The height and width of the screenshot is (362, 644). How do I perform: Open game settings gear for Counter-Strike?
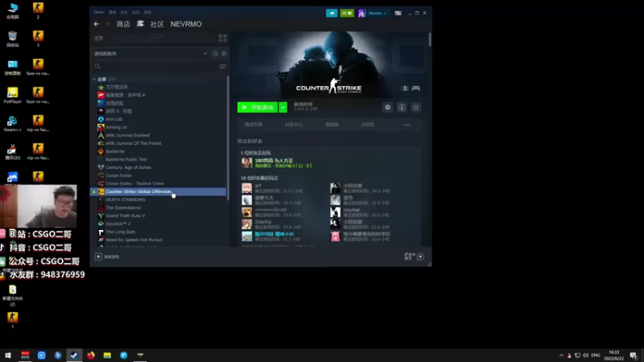pyautogui.click(x=387, y=108)
